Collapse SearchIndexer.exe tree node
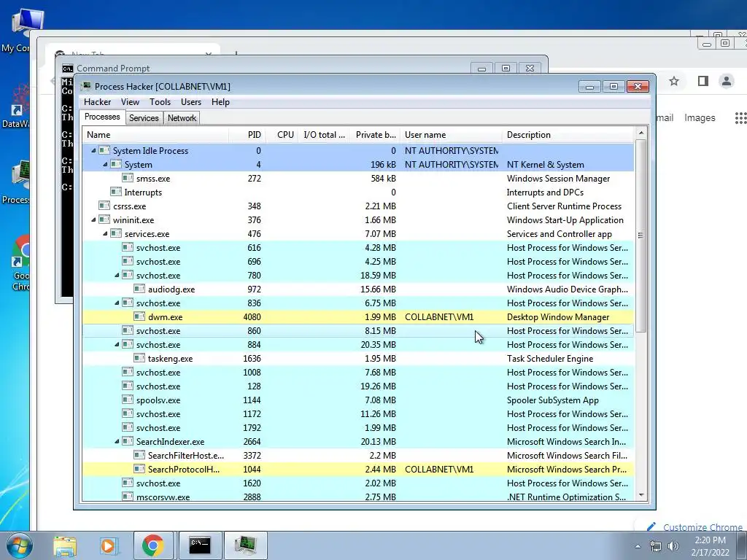This screenshot has height=560, width=747. (117, 441)
